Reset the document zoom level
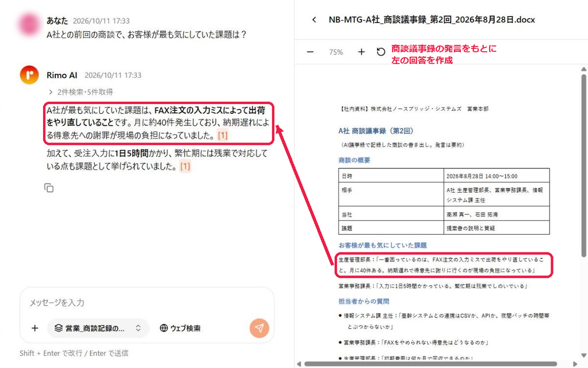 [381, 52]
